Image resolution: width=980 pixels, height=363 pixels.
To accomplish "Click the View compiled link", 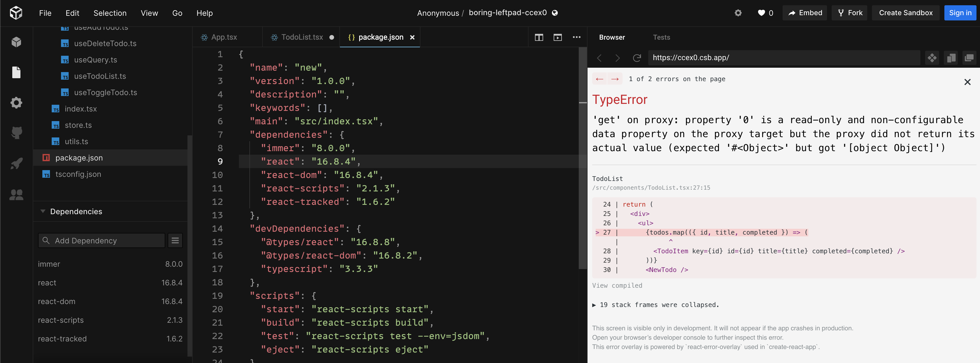I will 617,285.
